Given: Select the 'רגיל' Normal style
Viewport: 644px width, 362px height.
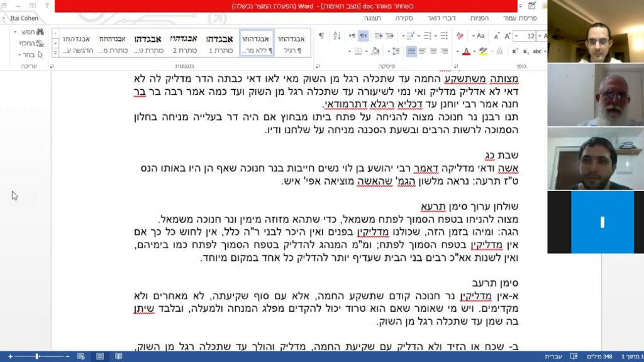Looking at the screenshot, I should (x=292, y=43).
